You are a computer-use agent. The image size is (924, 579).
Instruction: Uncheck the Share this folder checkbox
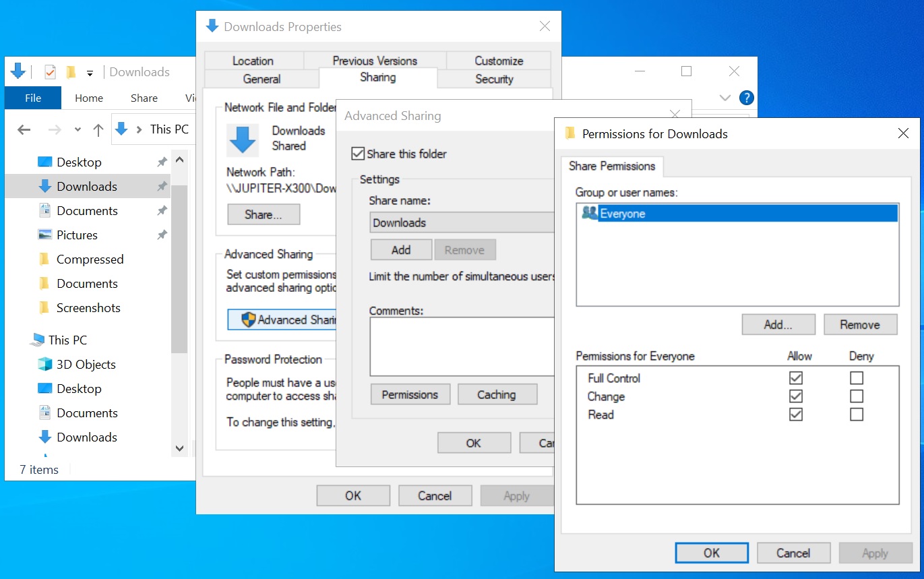pos(358,154)
